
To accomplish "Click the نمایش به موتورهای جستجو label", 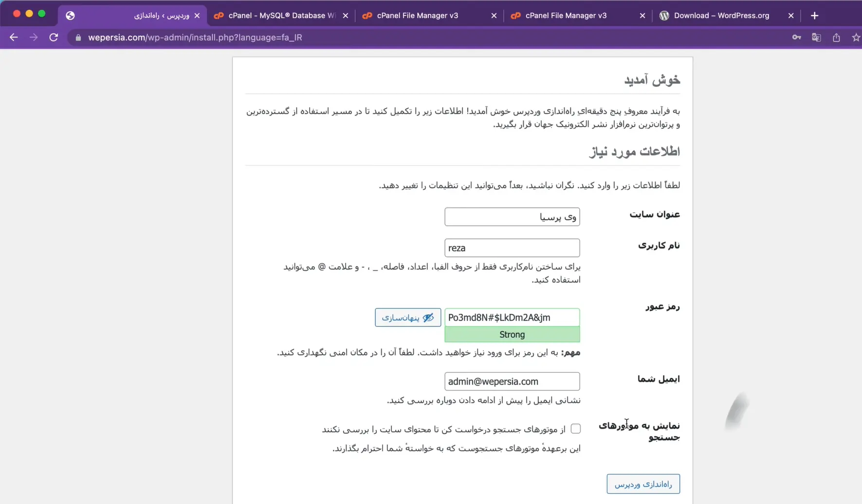I will point(639,432).
